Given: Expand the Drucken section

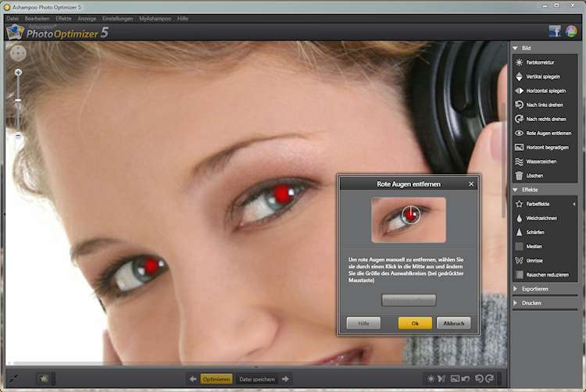Looking at the screenshot, I should point(516,302).
